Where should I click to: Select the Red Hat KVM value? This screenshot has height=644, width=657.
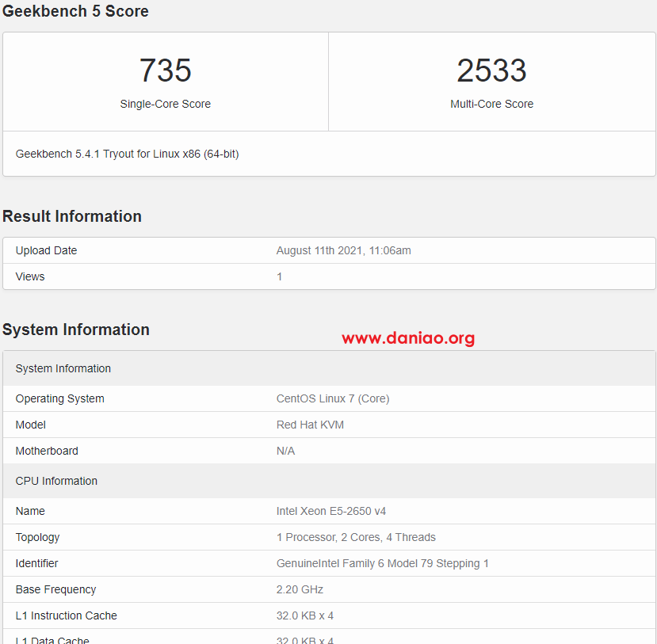[310, 425]
